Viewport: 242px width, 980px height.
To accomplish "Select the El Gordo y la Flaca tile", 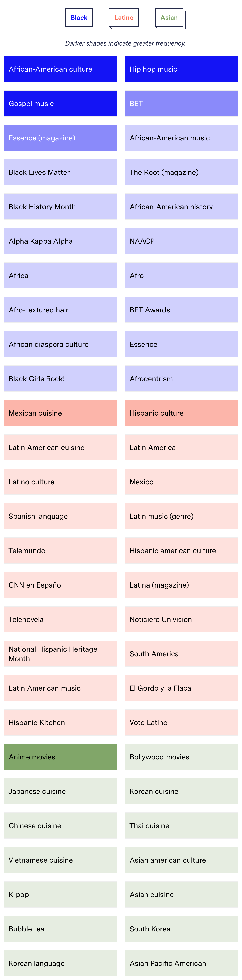I will coord(181,688).
